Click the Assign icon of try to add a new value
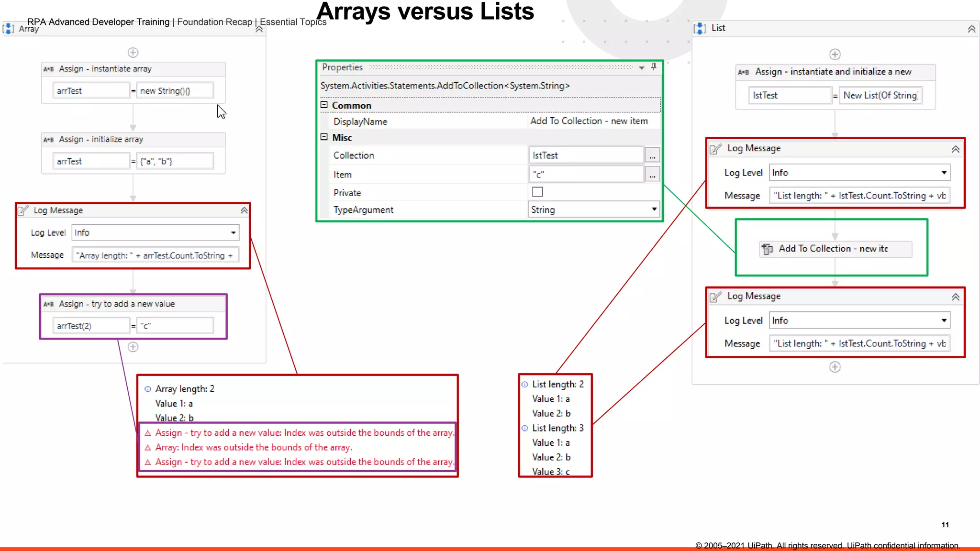This screenshot has width=980, height=551. (49, 304)
